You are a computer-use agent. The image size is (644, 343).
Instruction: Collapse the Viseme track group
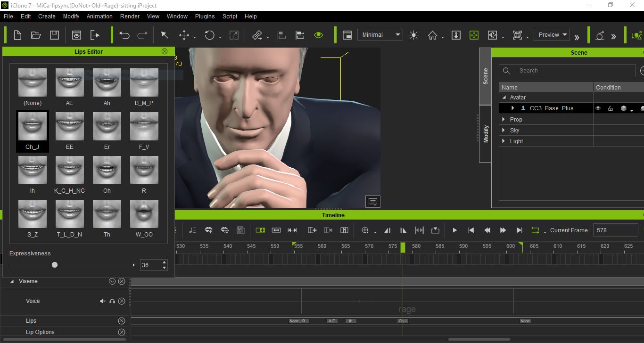(12, 281)
